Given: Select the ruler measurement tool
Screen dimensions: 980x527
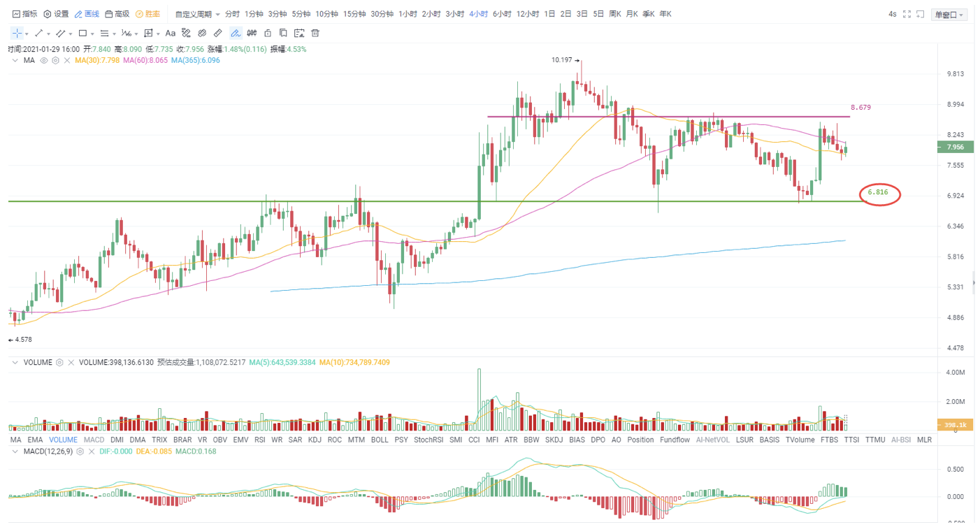Looking at the screenshot, I should click(x=217, y=33).
